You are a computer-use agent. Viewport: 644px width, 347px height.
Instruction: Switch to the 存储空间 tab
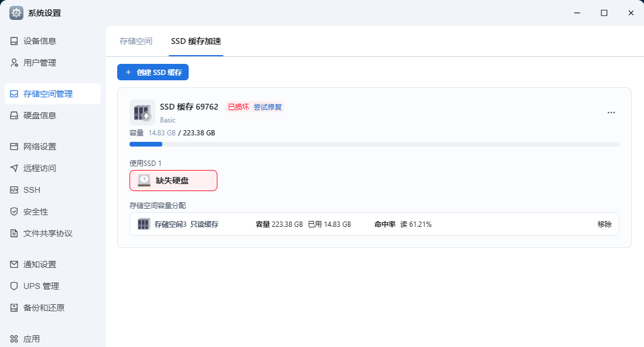tap(136, 41)
